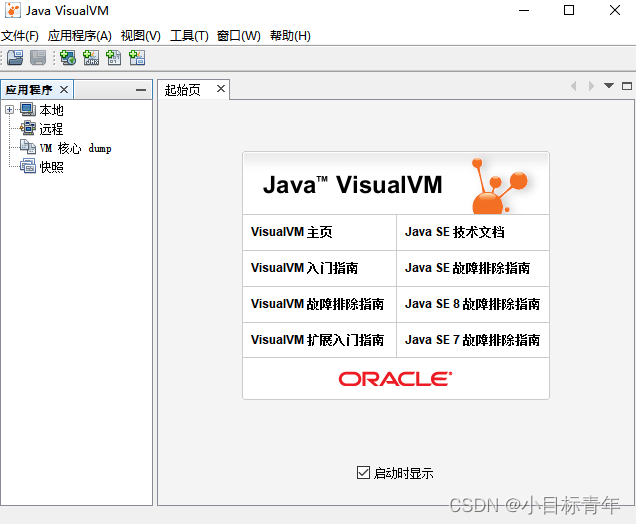Open the 应用程序(A) menu
The height and width of the screenshot is (524, 636).
(x=80, y=36)
